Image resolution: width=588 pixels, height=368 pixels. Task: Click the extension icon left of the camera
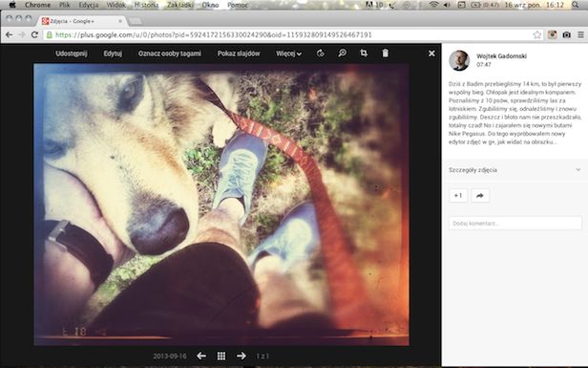point(552,35)
